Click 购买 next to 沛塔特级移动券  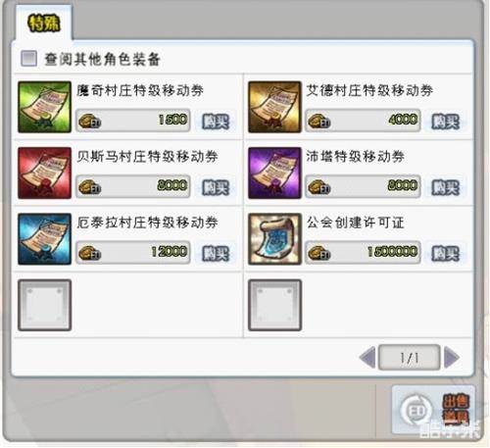tap(445, 187)
